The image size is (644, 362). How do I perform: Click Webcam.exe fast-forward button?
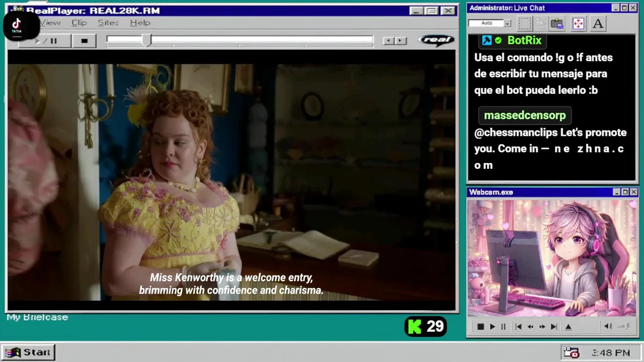pos(542,327)
